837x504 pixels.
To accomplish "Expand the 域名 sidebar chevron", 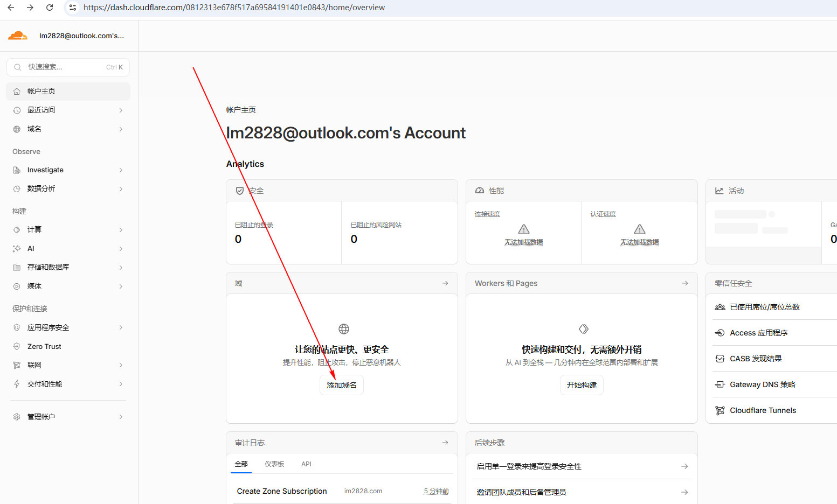I will click(121, 129).
